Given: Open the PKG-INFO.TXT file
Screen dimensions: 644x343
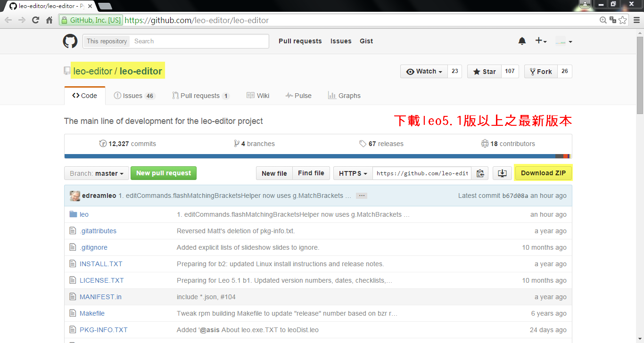Looking at the screenshot, I should click(x=104, y=330).
